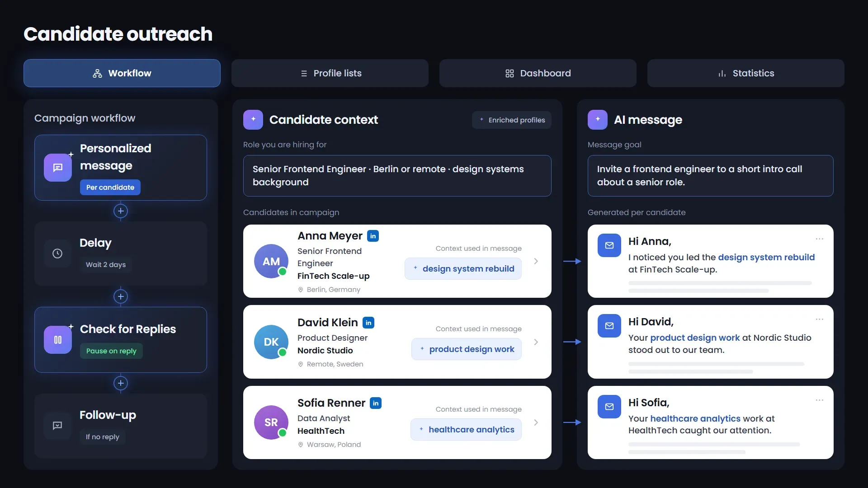
Task: Select the product design work context chip
Action: tap(467, 349)
